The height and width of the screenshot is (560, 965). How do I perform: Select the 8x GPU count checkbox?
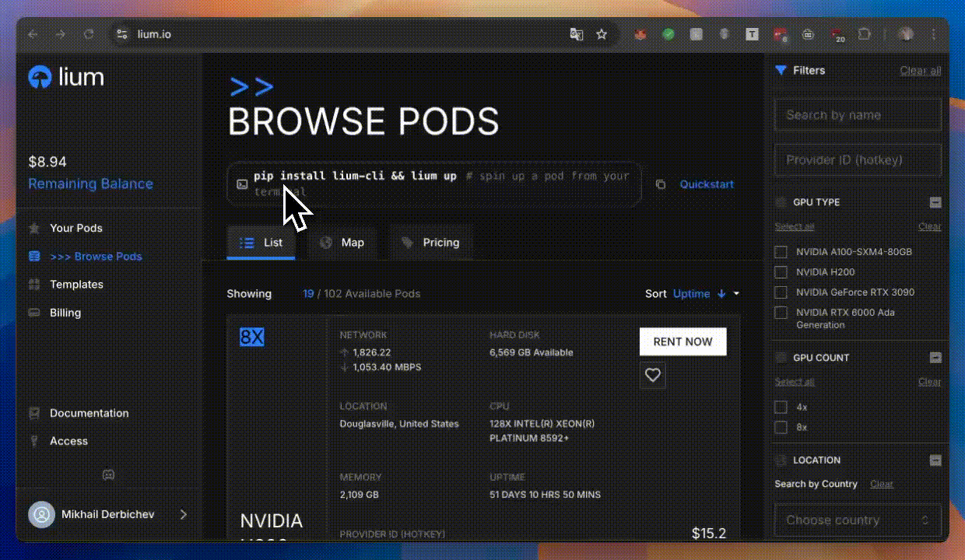click(x=781, y=427)
